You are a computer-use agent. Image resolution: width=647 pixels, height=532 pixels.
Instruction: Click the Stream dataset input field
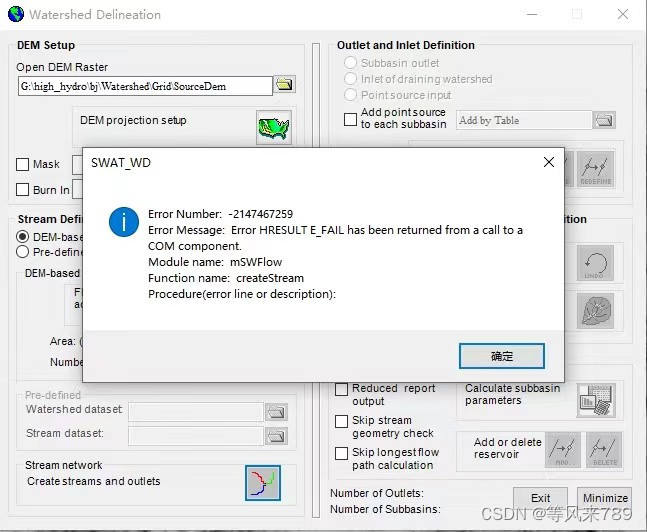point(196,436)
